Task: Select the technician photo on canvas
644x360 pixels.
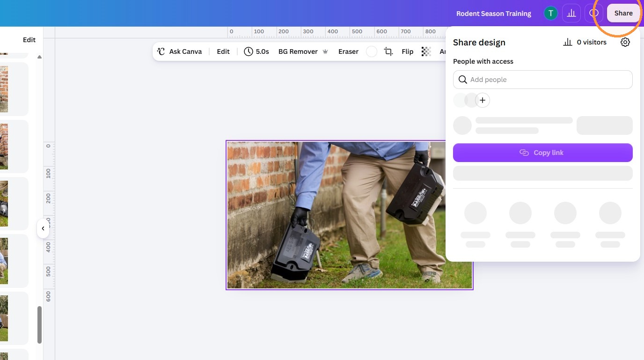Action: click(x=350, y=215)
